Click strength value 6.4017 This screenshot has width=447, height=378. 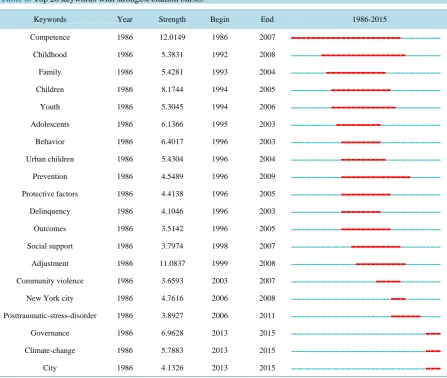pos(172,142)
